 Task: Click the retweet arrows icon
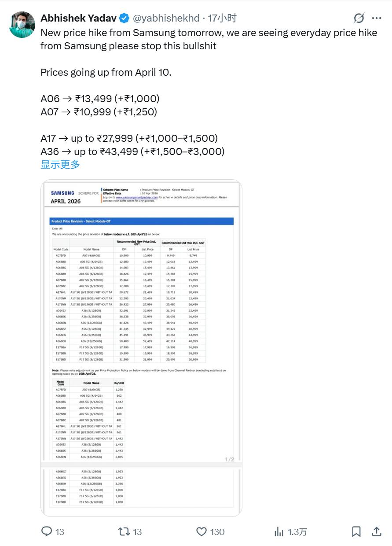[x=125, y=531]
